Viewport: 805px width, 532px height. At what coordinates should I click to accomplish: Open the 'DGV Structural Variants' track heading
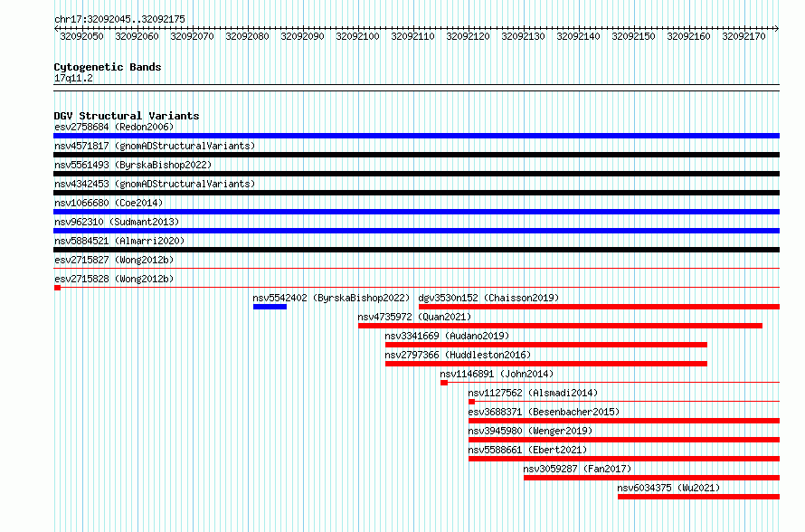coord(127,116)
